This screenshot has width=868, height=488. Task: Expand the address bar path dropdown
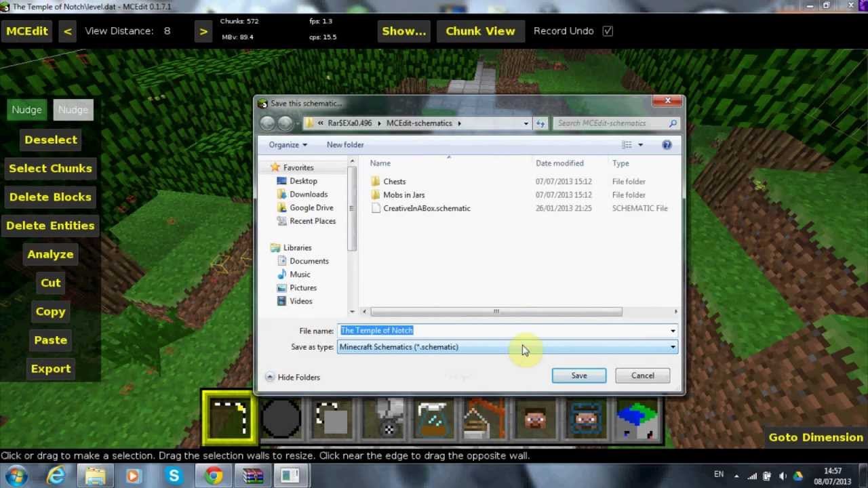click(526, 123)
